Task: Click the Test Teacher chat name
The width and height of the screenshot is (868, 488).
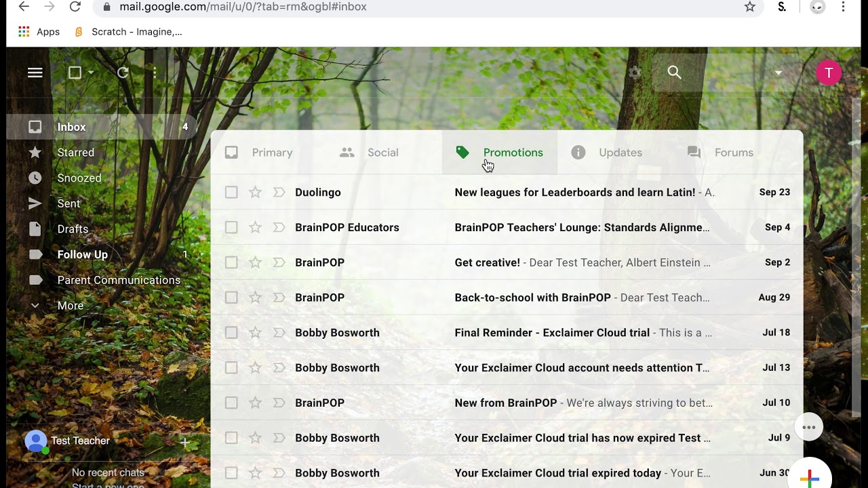Action: tap(80, 441)
